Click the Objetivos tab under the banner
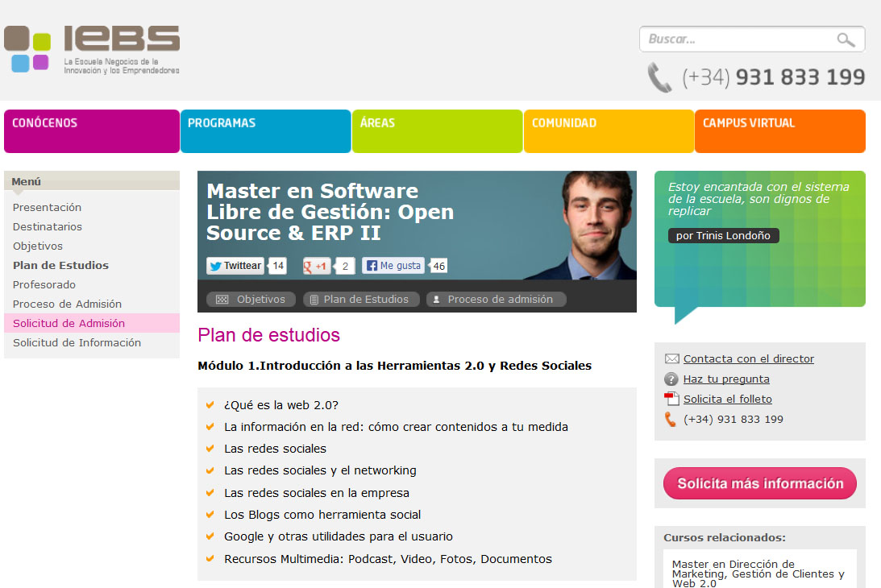The image size is (881, 588). (x=251, y=300)
